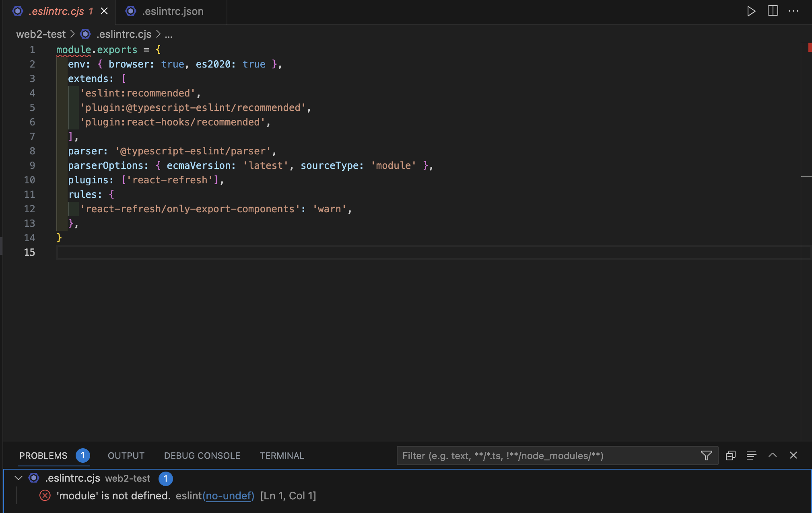Click the ESLint icon in the breadcrumb

pos(85,34)
